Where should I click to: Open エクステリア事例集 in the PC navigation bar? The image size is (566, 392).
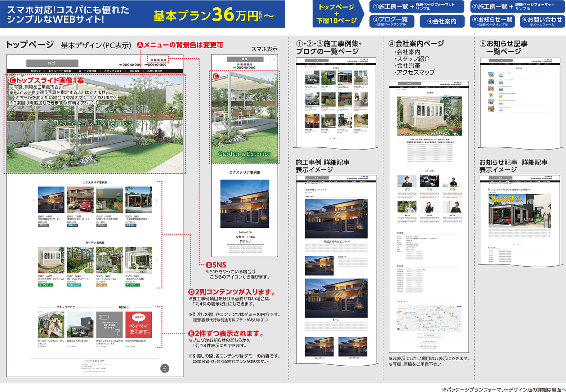pos(60,71)
